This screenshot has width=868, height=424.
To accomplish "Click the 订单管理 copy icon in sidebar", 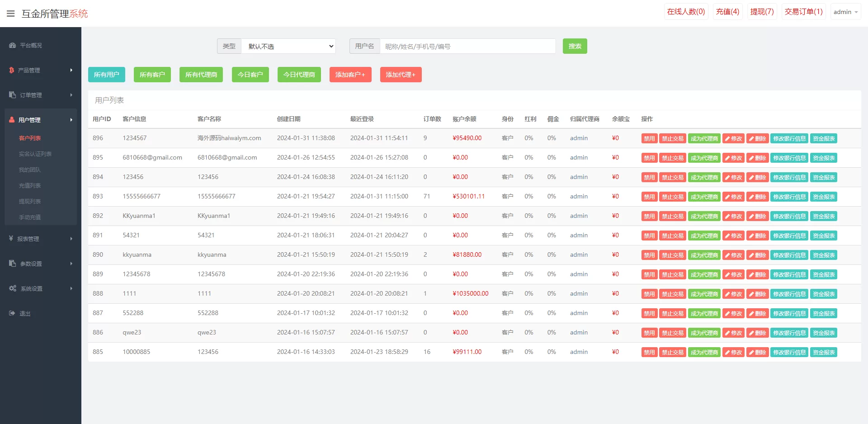I will point(12,95).
